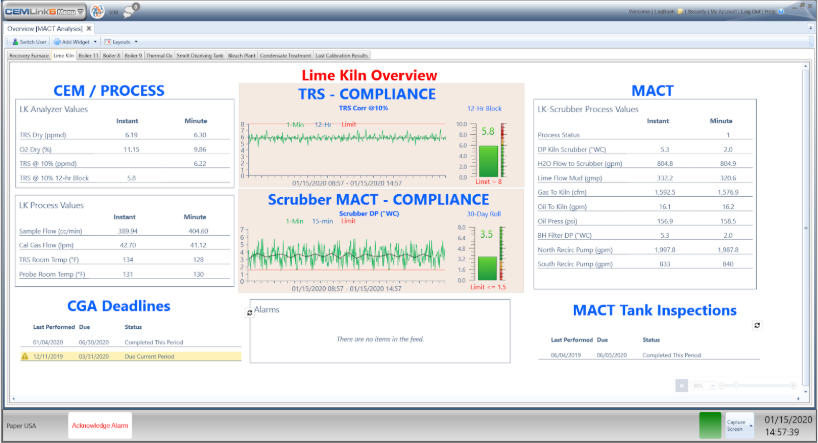Switch to the Recovery Furnace tab
Viewport: 818px width, 443px height.
pyautogui.click(x=29, y=55)
